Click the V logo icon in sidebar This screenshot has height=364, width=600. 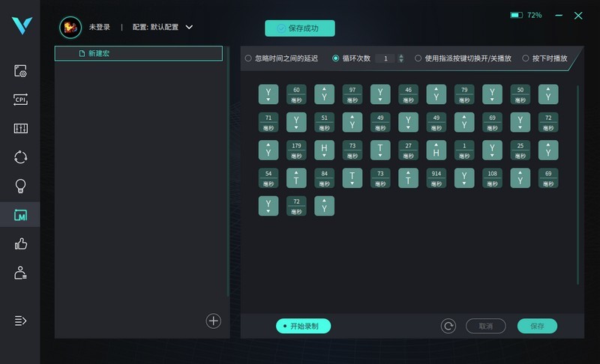(22, 25)
